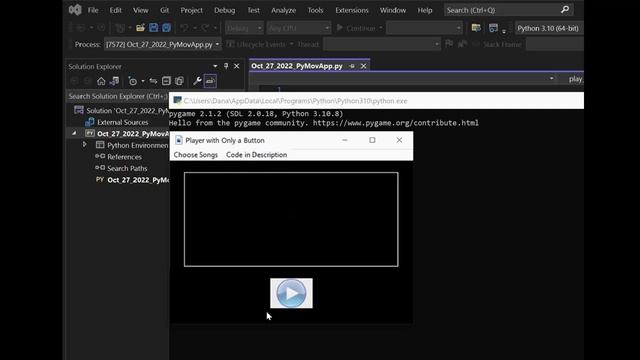
Task: Click the Undo toolbar icon
Action: (x=184, y=28)
